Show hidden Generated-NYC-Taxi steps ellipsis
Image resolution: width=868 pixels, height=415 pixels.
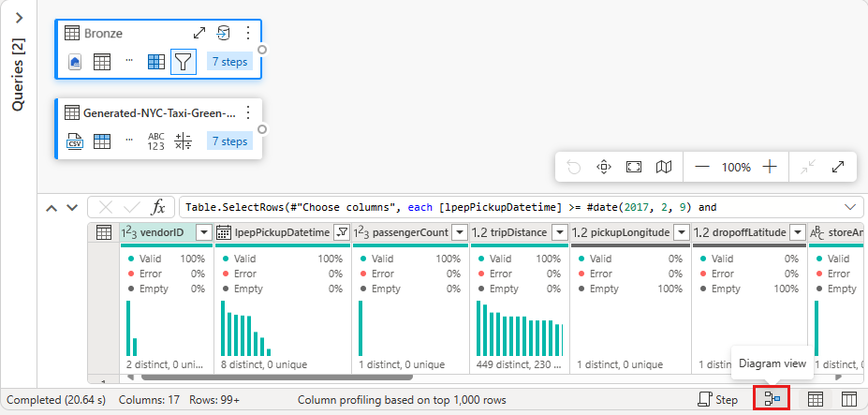pyautogui.click(x=129, y=140)
